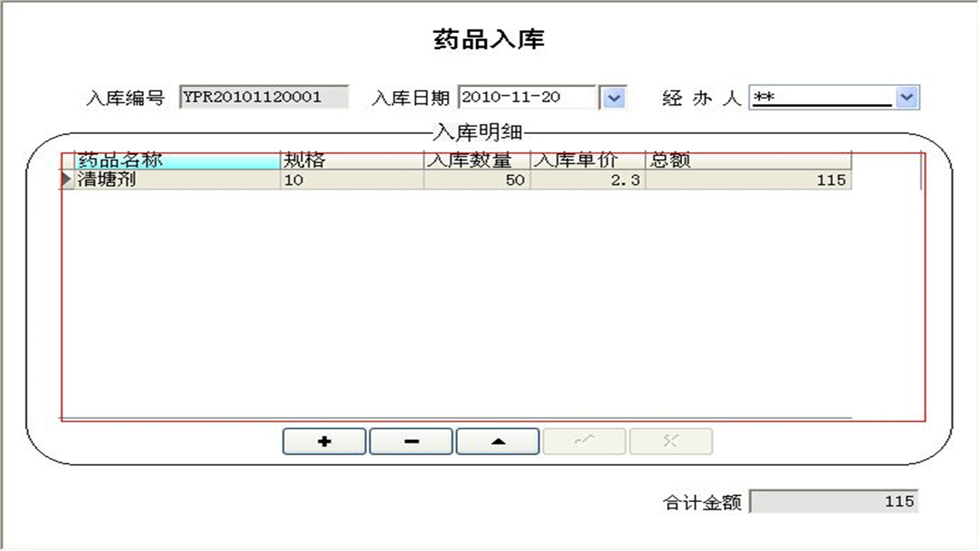The height and width of the screenshot is (551, 980).
Task: Click the unit price cell showing 2.3
Action: (x=587, y=180)
